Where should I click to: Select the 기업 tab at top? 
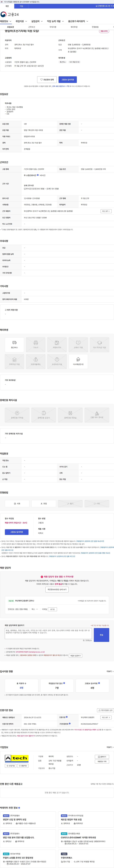pyautogui.click(x=21, y=6)
